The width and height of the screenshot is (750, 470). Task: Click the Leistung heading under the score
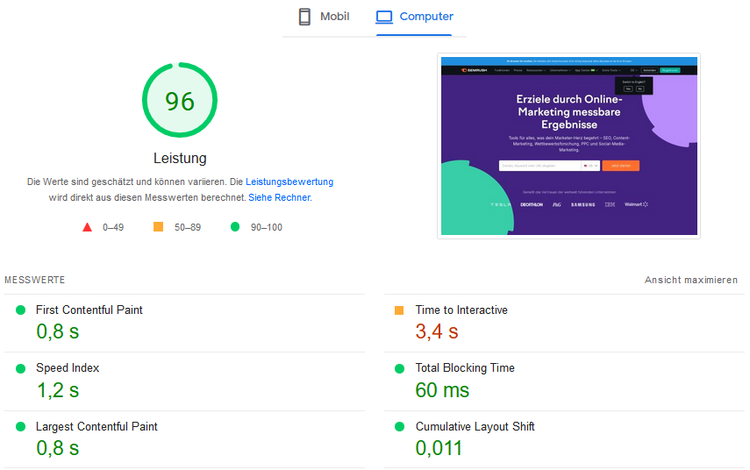coord(180,158)
